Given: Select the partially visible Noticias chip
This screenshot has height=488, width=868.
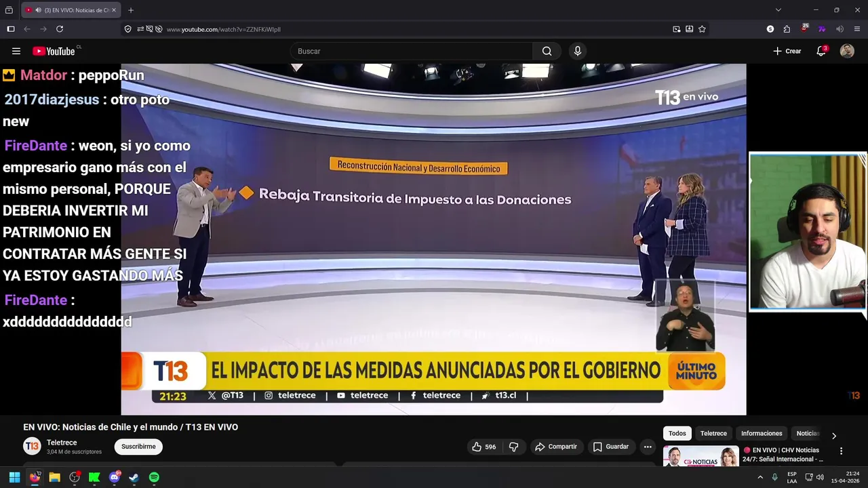Looking at the screenshot, I should coord(807,433).
